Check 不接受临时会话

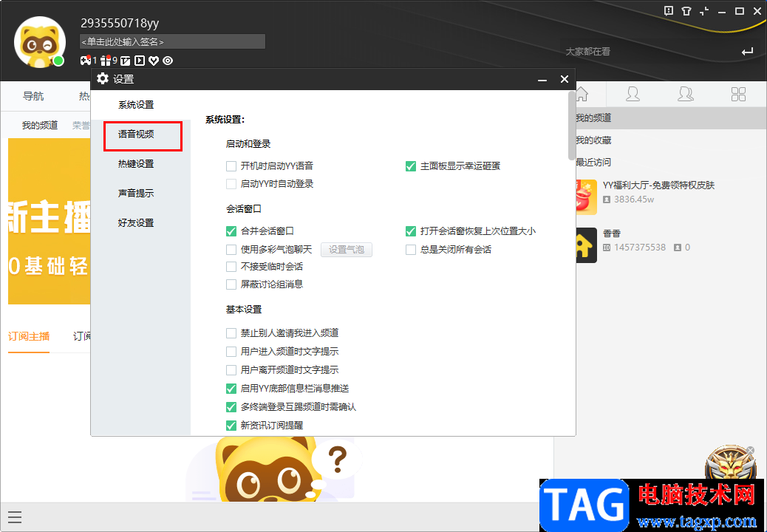point(231,267)
